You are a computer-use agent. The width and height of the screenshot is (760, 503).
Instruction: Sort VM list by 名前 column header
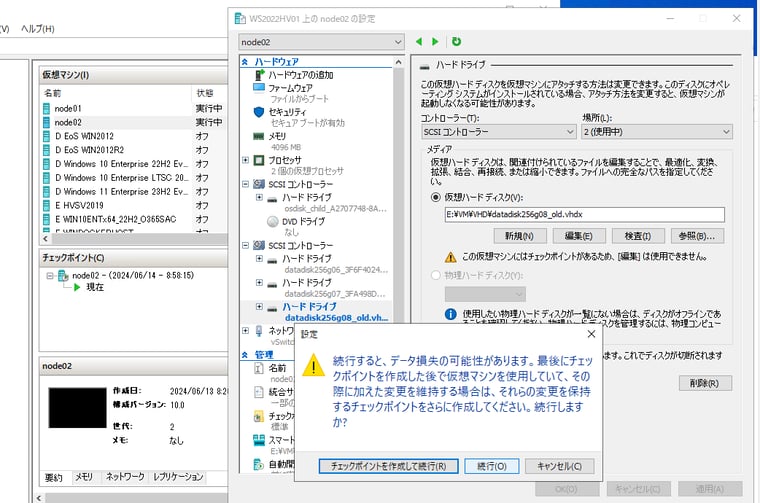[x=116, y=93]
